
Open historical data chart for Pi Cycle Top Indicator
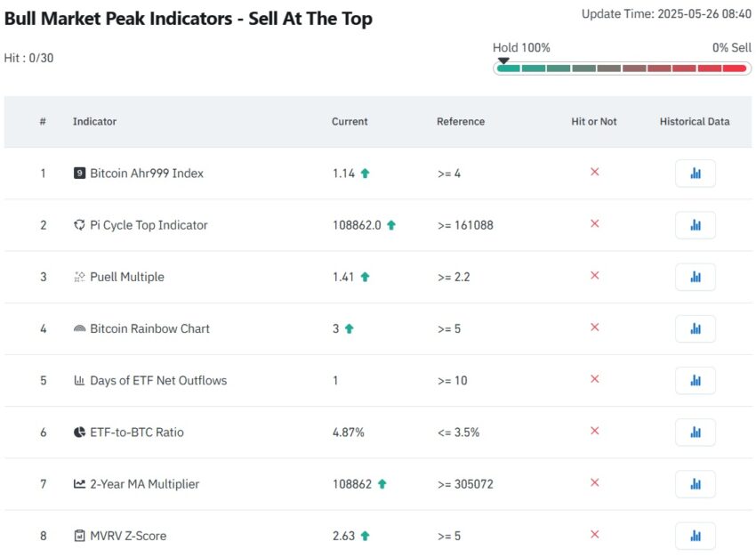(x=696, y=225)
